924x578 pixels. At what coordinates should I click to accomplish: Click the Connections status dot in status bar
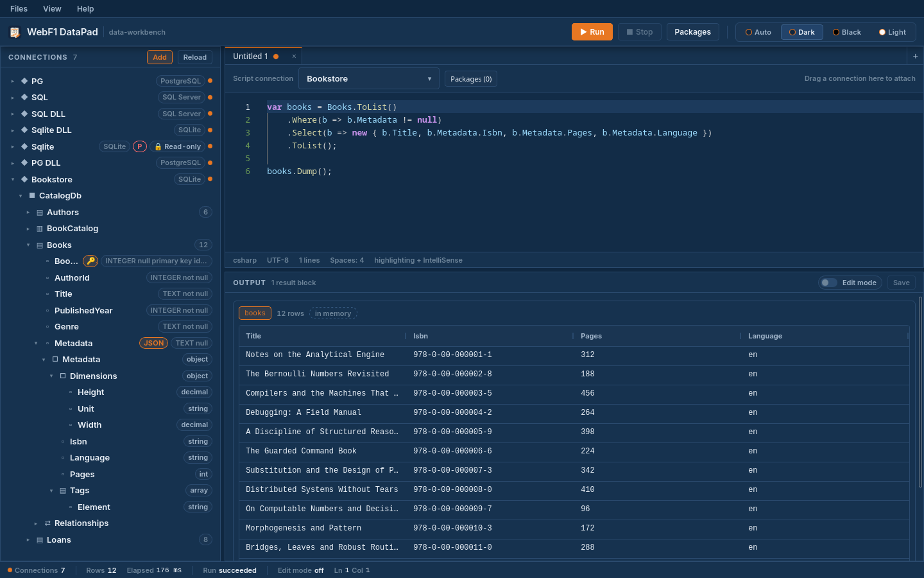tap(10, 570)
